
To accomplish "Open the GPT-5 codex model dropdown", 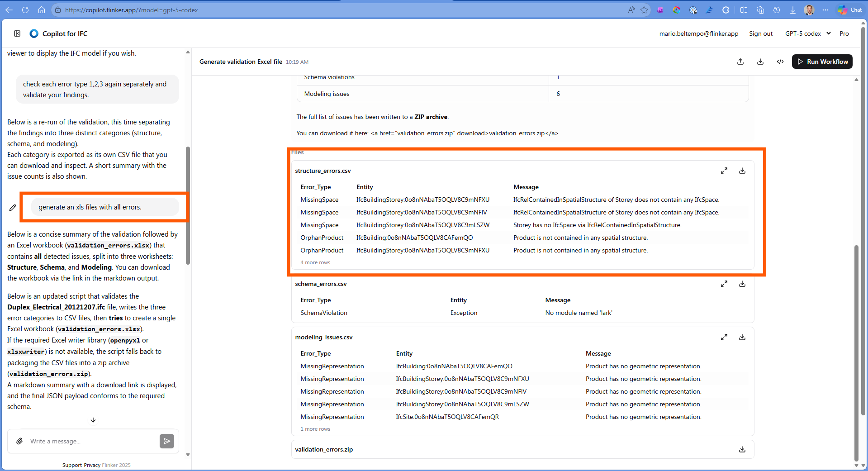I will pyautogui.click(x=808, y=33).
